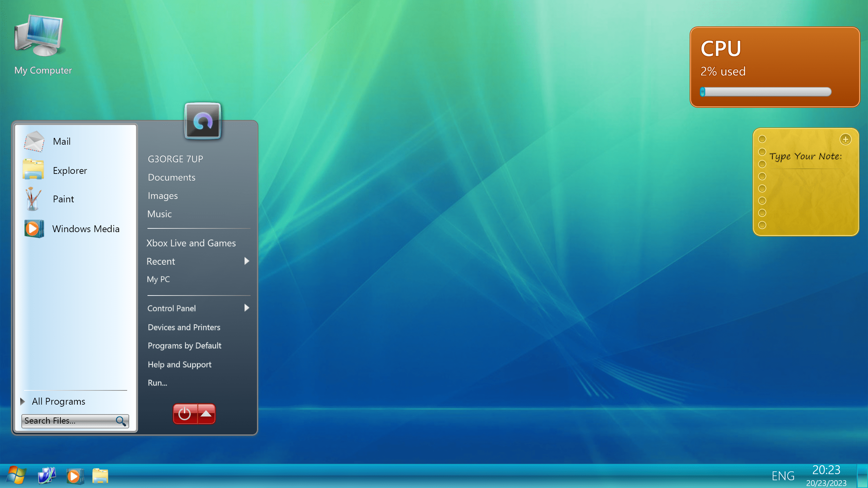The width and height of the screenshot is (868, 488).
Task: Add a new note with plus button
Action: (845, 139)
